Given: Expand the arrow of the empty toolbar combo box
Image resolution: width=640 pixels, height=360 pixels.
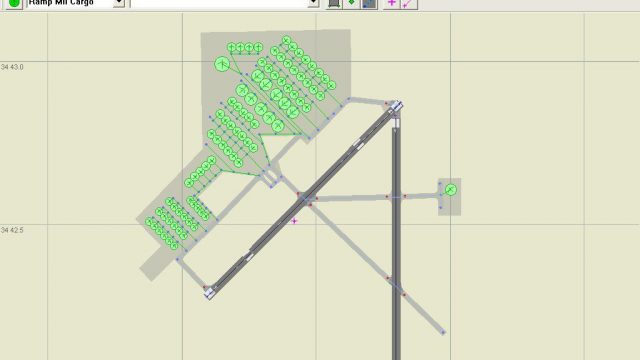Looking at the screenshot, I should (x=313, y=3).
